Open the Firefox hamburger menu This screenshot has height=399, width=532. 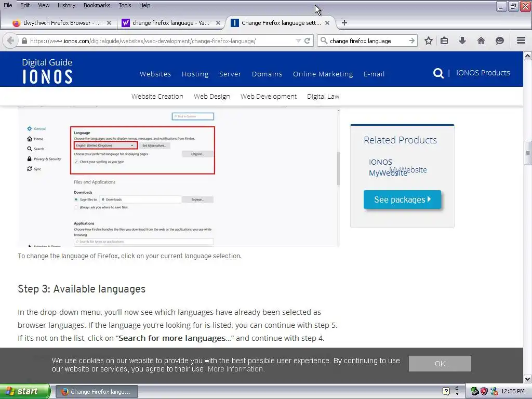click(x=521, y=41)
